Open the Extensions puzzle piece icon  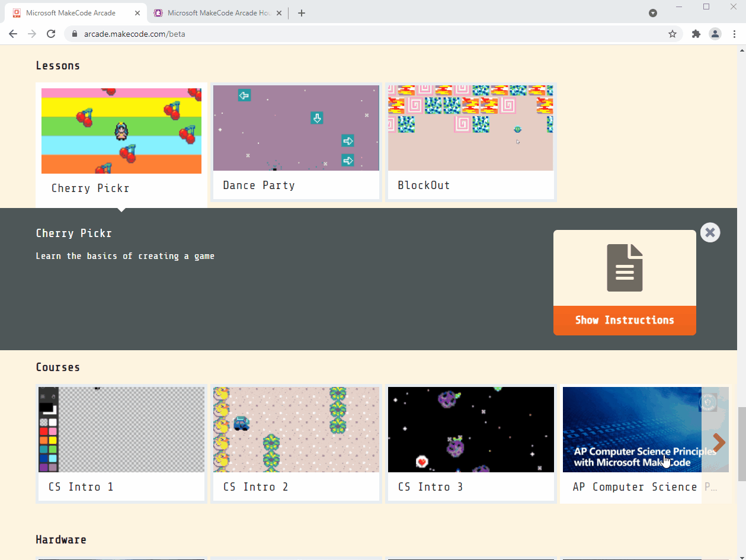[x=696, y=34]
